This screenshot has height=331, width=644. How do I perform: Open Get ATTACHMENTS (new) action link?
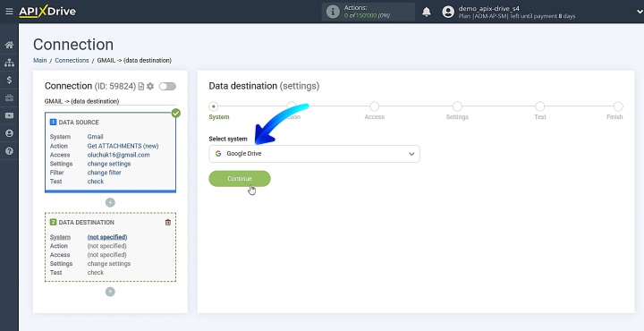[123, 146]
